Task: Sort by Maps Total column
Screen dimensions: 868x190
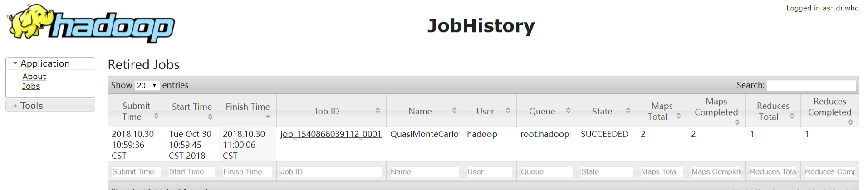Action: [x=662, y=111]
